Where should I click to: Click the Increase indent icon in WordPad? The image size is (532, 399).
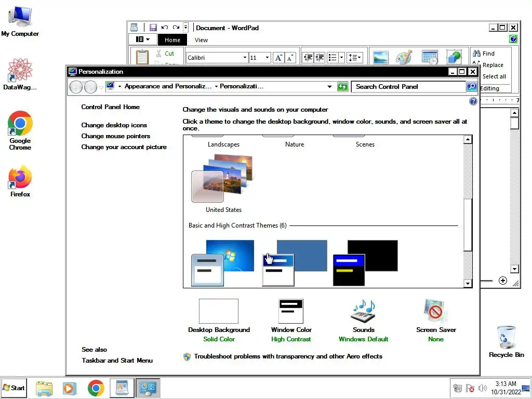pyautogui.click(x=320, y=57)
